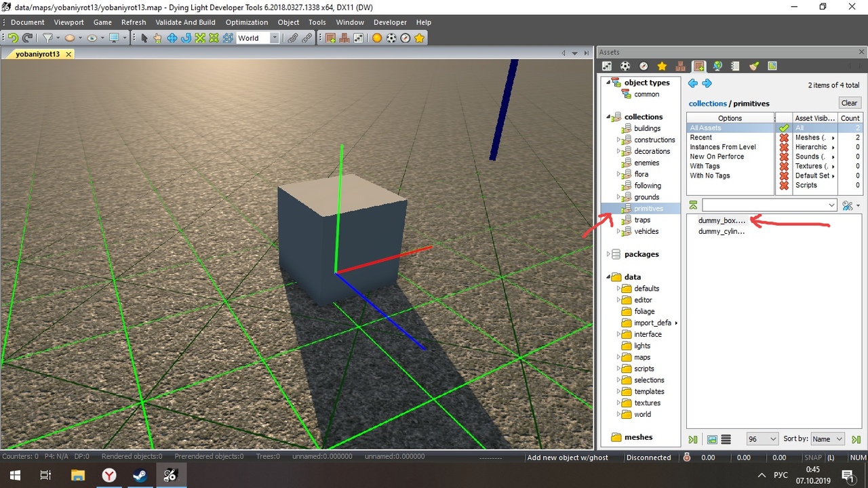
Task: Click the gray redo arrow
Action: point(27,38)
